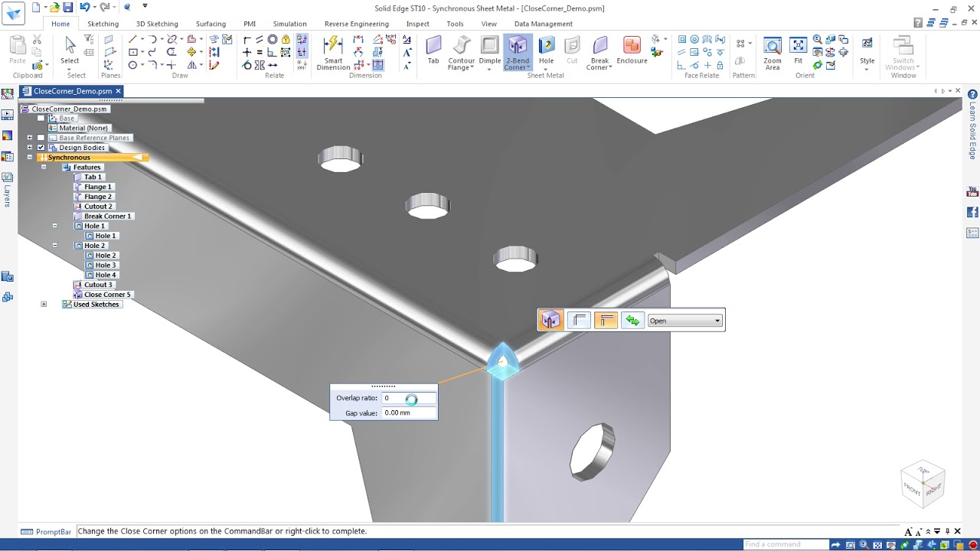Toggle the overlap corner treatment option
The width and height of the screenshot is (980, 551).
pos(606,321)
